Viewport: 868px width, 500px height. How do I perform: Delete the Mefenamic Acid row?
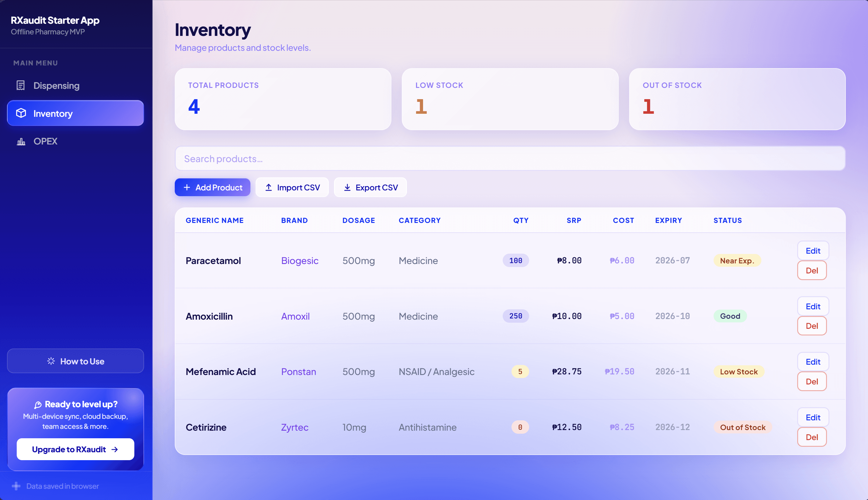tap(812, 381)
